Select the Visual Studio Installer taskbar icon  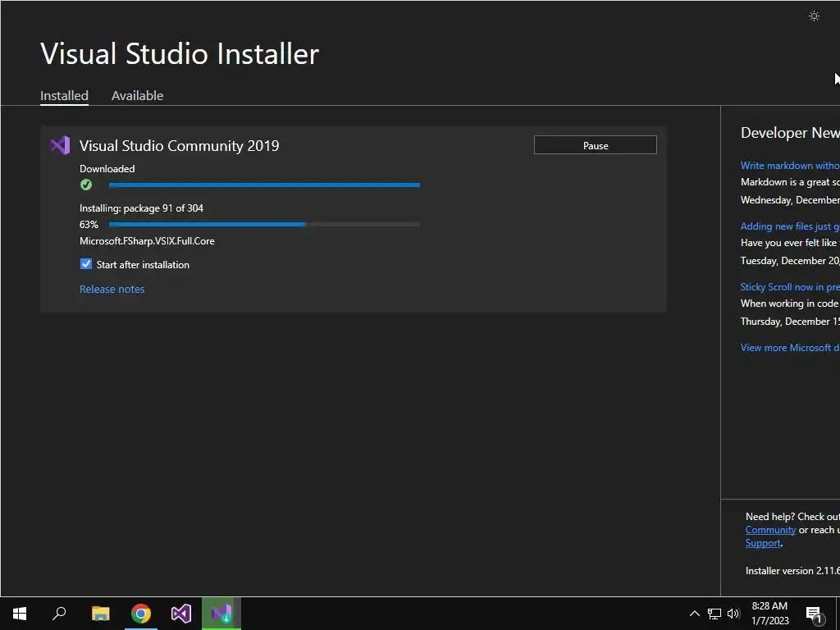point(221,614)
